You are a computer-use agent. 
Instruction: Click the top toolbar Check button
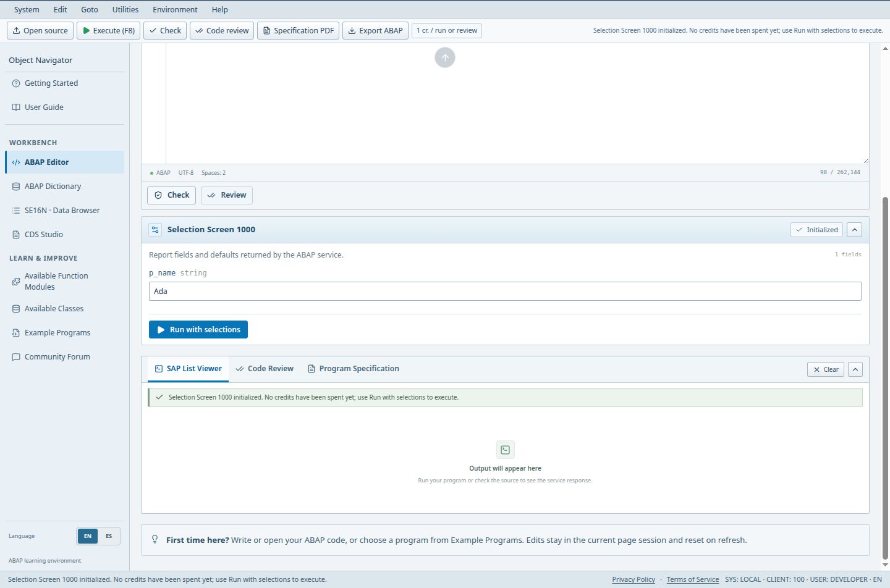(x=165, y=30)
